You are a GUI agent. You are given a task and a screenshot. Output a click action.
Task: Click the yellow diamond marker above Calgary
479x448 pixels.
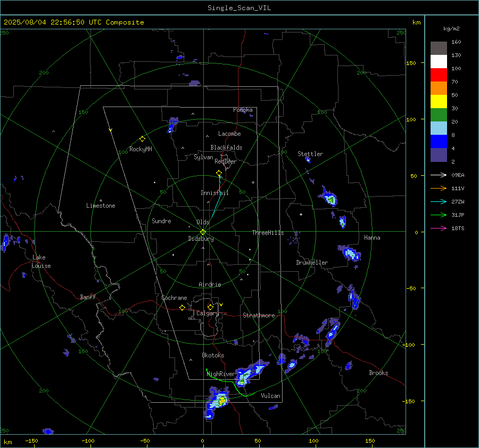[x=210, y=307]
